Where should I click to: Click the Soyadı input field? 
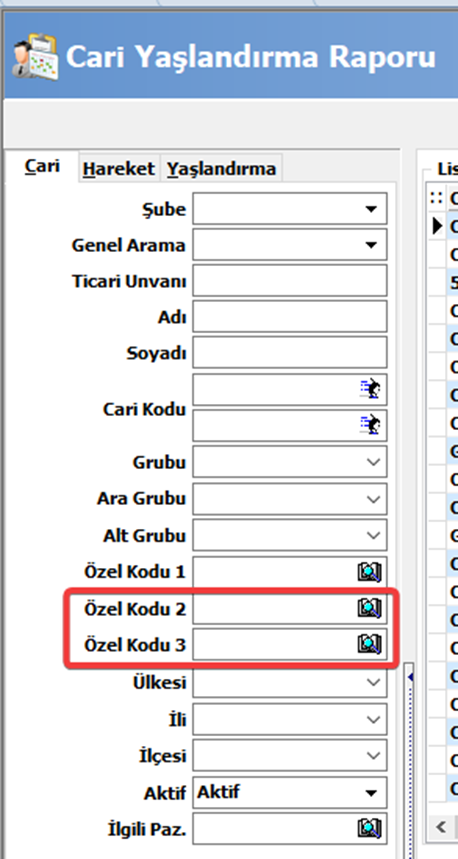click(x=290, y=353)
